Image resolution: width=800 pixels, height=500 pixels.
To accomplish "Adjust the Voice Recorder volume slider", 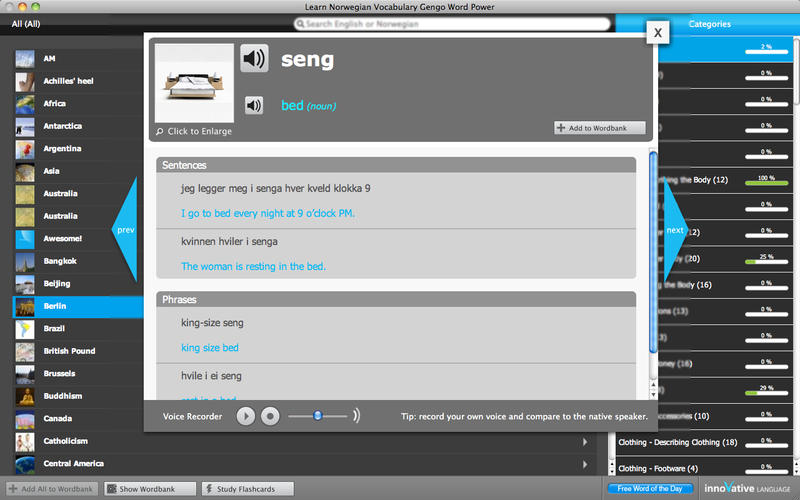I will 317,416.
